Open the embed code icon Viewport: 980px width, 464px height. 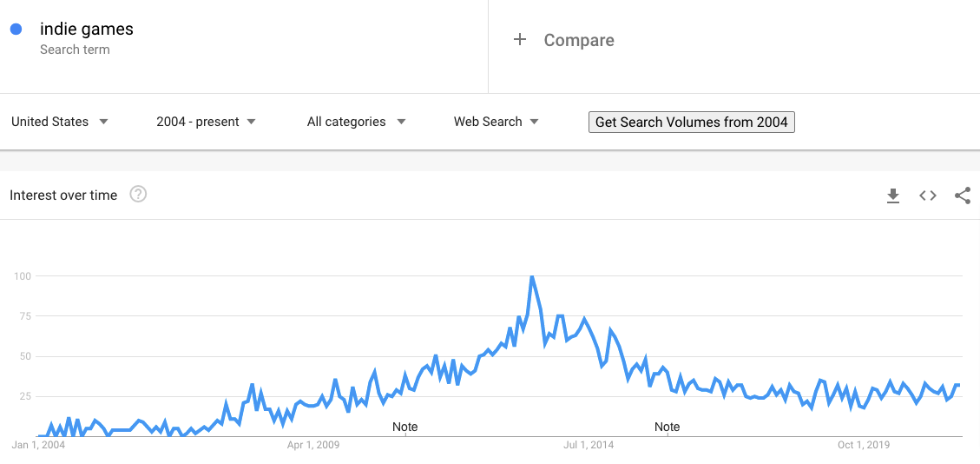[x=928, y=196]
